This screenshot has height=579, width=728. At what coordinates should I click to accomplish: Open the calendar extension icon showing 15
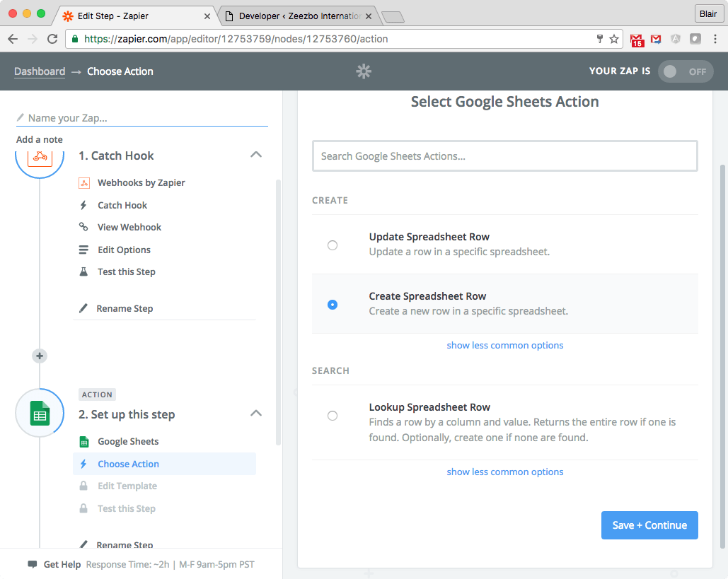click(x=637, y=40)
